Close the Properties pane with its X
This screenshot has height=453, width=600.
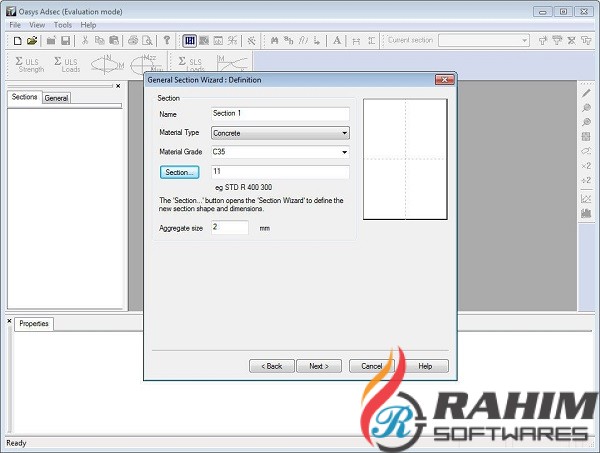[x=9, y=321]
